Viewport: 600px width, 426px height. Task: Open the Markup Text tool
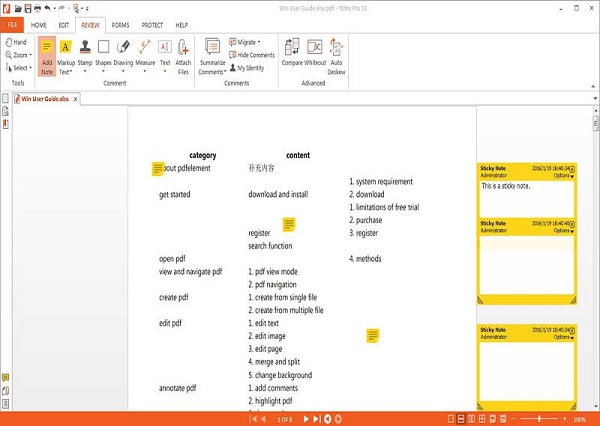(66, 57)
